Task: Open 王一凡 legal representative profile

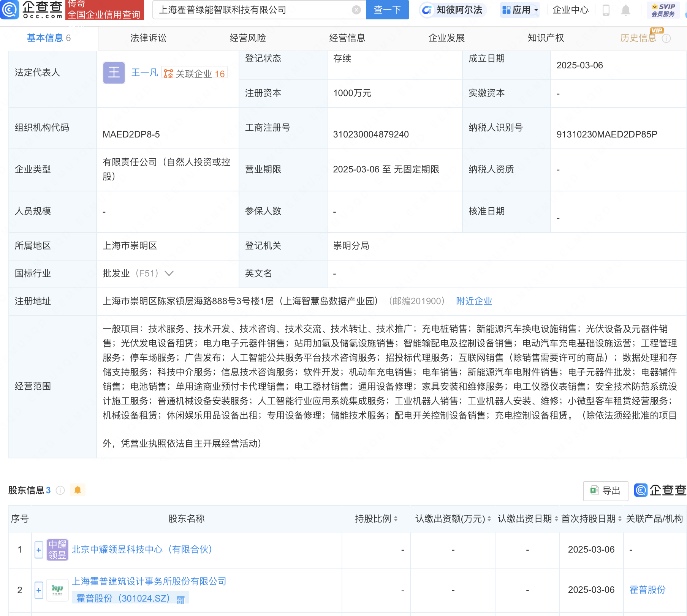Action: [x=145, y=73]
